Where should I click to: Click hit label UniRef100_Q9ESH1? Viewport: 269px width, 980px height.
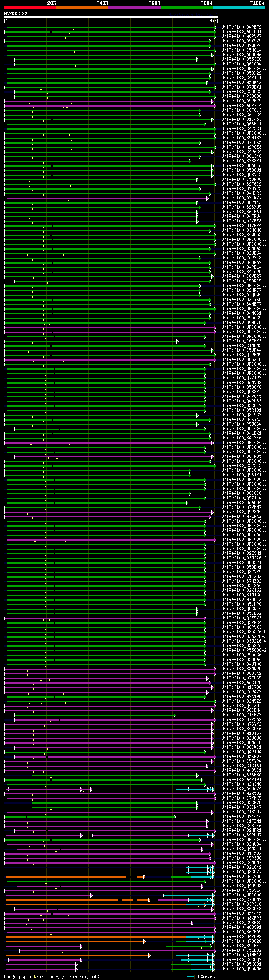241,553
